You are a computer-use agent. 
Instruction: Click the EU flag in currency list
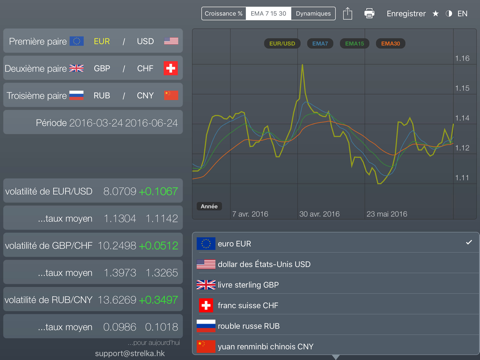click(206, 244)
